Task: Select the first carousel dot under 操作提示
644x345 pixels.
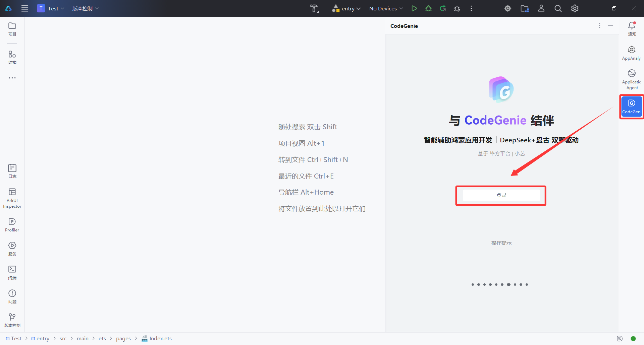Action: 473,284
